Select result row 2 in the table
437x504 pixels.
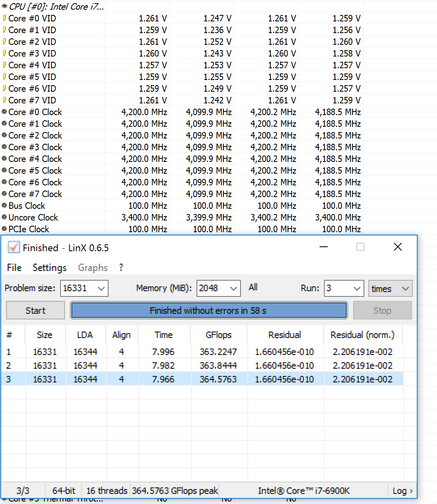[202, 365]
